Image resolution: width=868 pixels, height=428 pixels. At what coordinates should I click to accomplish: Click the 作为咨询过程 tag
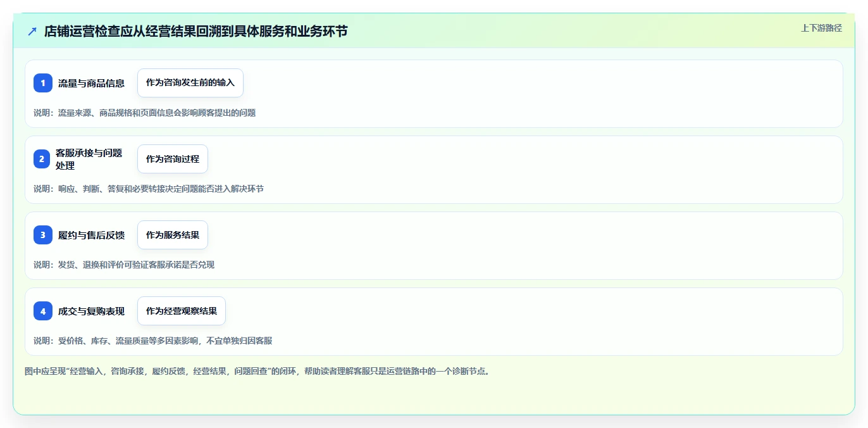[173, 159]
